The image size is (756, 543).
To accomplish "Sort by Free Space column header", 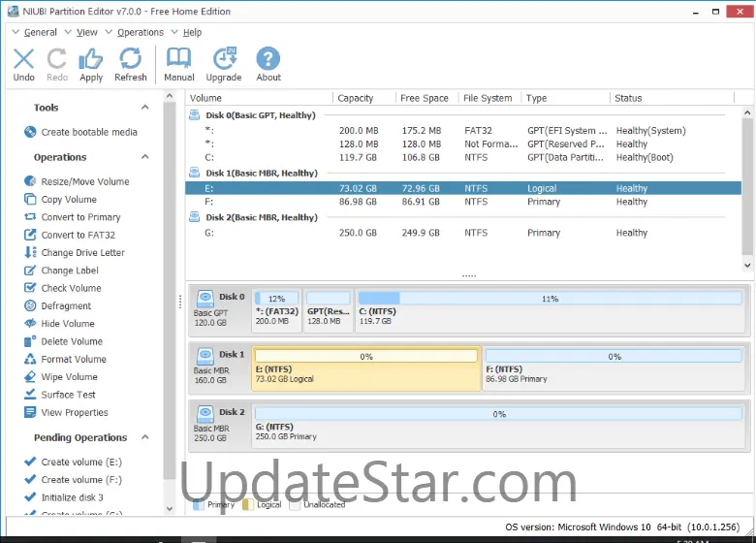I will pyautogui.click(x=426, y=98).
